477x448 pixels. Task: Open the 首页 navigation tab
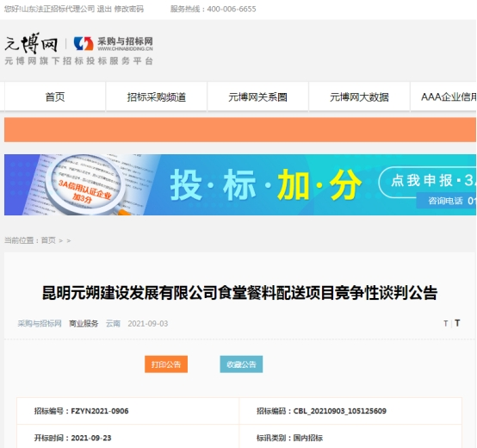pyautogui.click(x=55, y=96)
